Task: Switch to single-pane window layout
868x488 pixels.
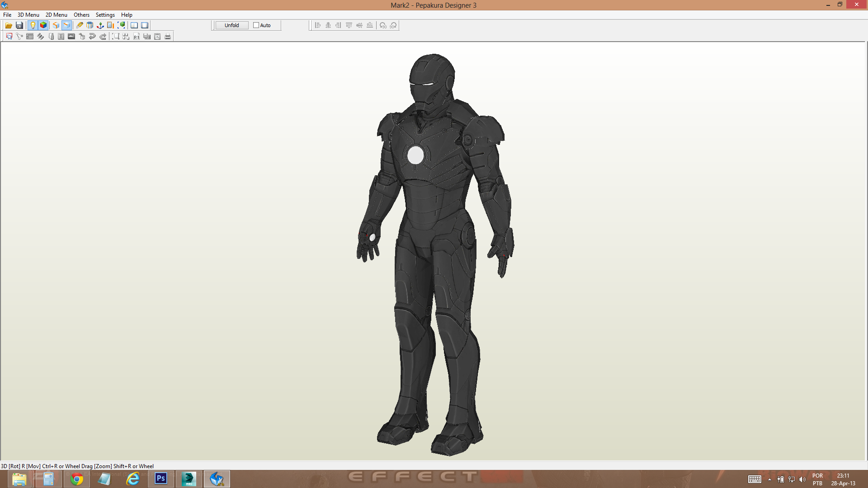Action: 145,25
